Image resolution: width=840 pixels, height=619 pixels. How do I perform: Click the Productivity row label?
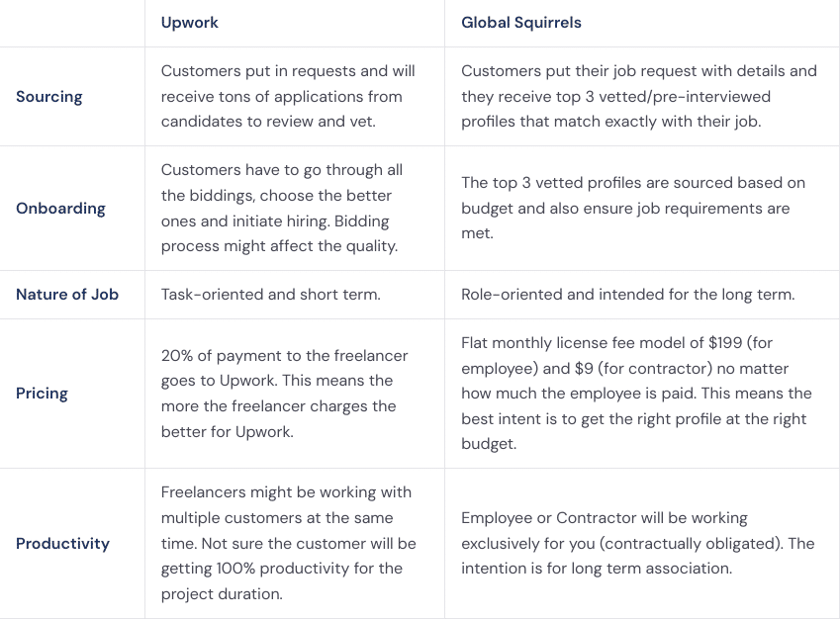pos(62,543)
